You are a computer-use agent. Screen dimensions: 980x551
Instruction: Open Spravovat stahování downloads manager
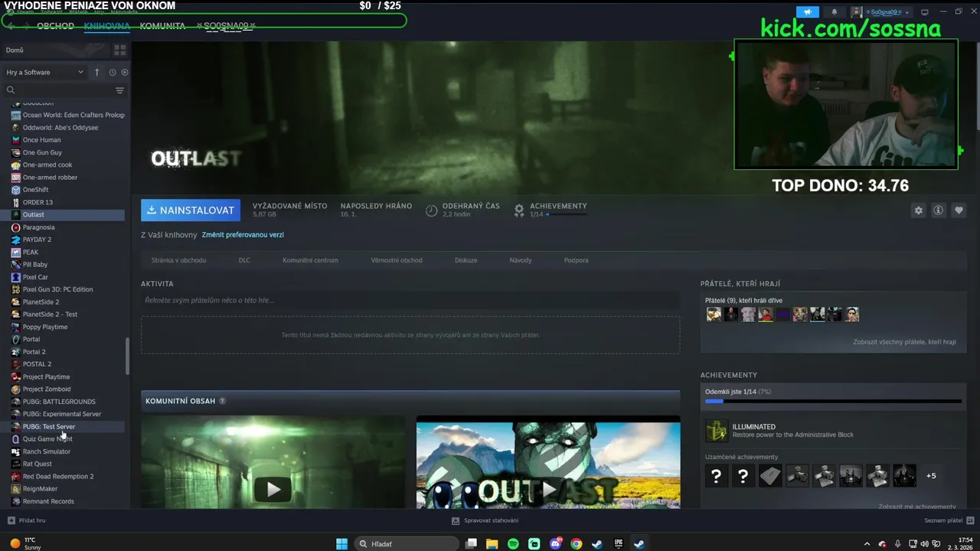(x=485, y=520)
